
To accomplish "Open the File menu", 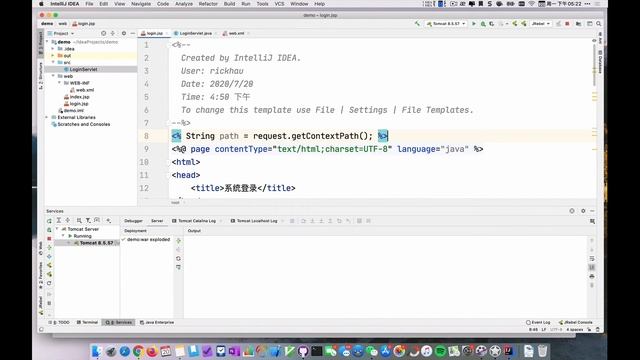I will tap(89, 4).
